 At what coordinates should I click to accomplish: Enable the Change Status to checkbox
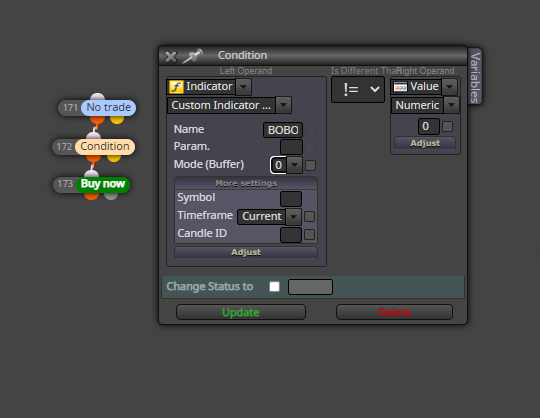tap(274, 286)
